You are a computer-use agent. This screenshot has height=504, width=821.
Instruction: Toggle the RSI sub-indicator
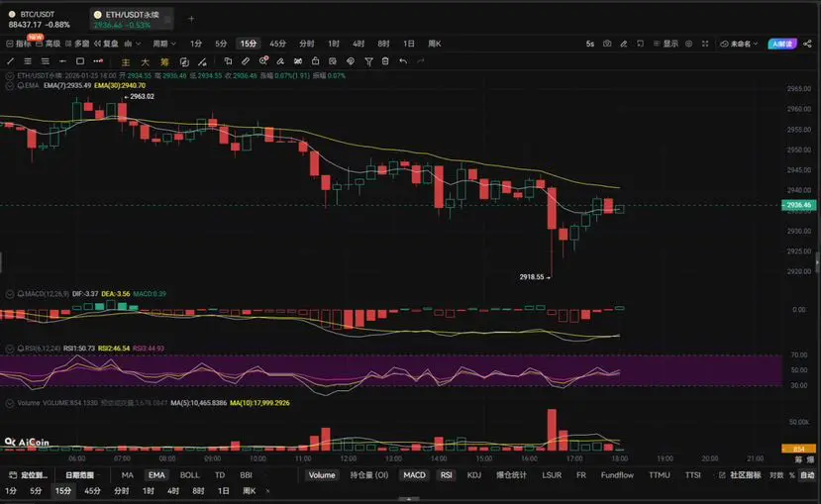pyautogui.click(x=446, y=475)
